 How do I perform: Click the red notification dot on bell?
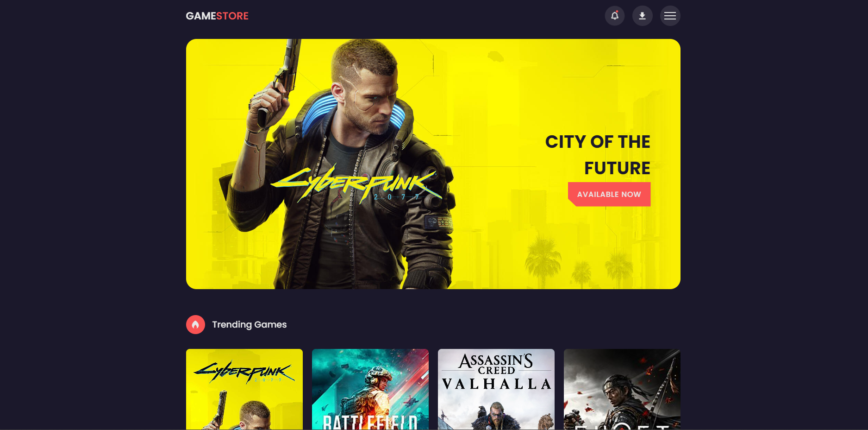coord(617,12)
